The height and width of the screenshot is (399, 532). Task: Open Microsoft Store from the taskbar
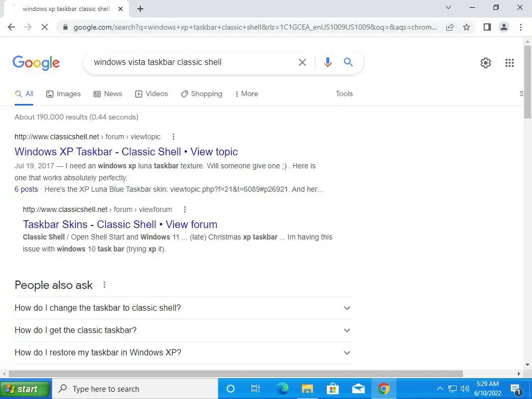(x=333, y=389)
